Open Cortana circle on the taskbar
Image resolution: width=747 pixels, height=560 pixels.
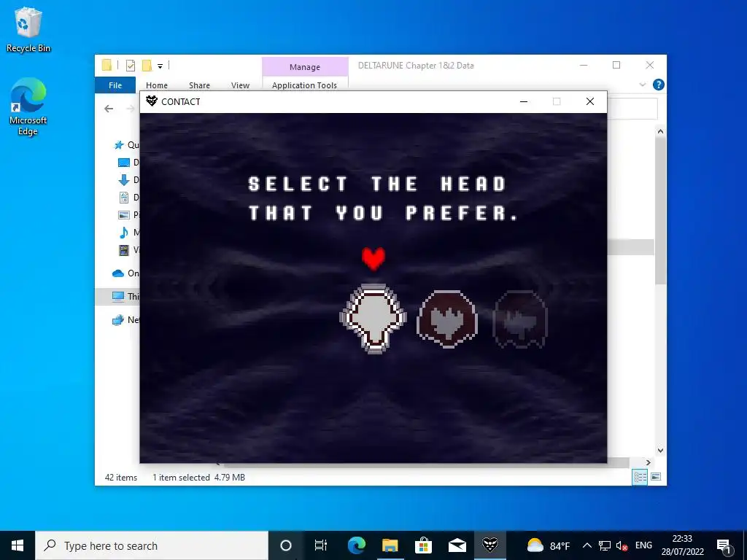[285, 545]
